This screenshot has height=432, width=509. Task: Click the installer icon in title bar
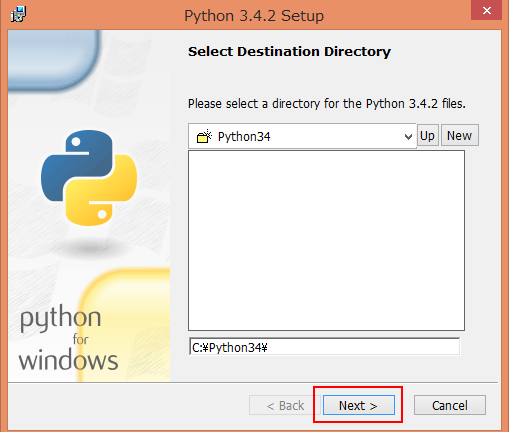click(18, 14)
